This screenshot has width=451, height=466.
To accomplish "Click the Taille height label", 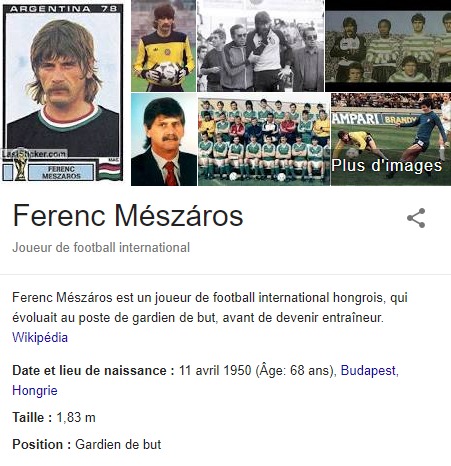I will click(32, 417).
